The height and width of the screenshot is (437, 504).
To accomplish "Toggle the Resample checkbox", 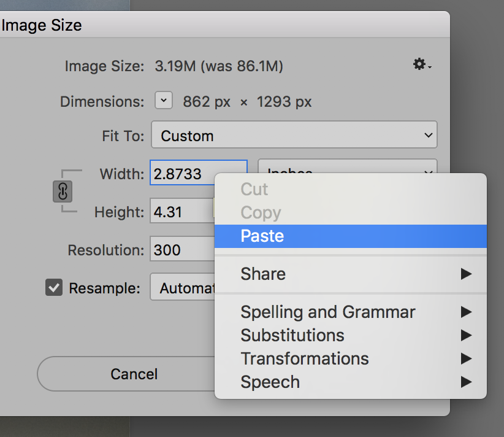I will [x=54, y=287].
